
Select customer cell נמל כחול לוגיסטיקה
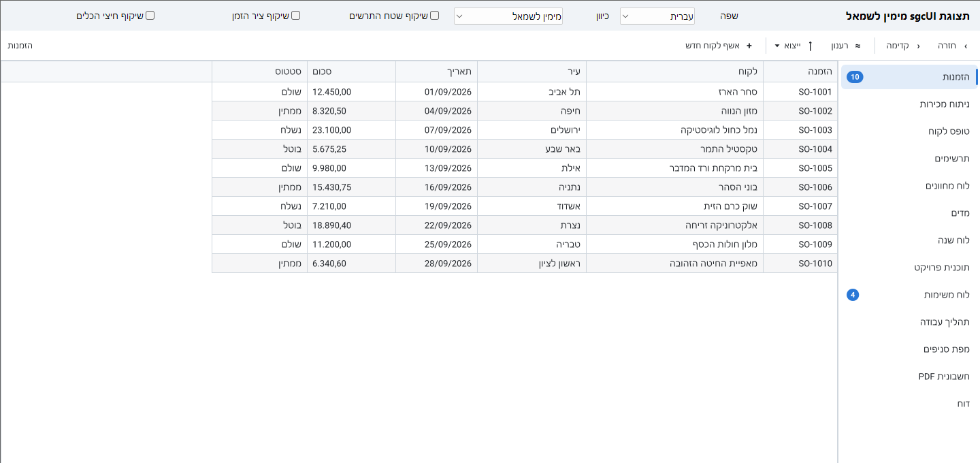point(675,130)
